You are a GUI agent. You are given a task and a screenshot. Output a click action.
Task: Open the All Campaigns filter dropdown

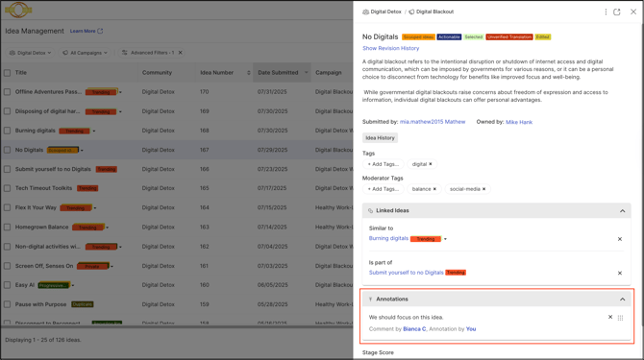[x=86, y=53]
